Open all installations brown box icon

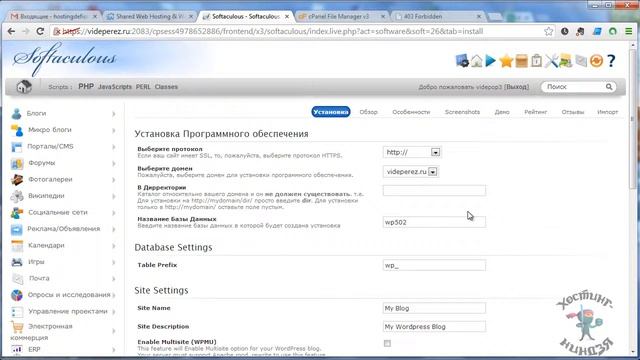[x=521, y=61]
